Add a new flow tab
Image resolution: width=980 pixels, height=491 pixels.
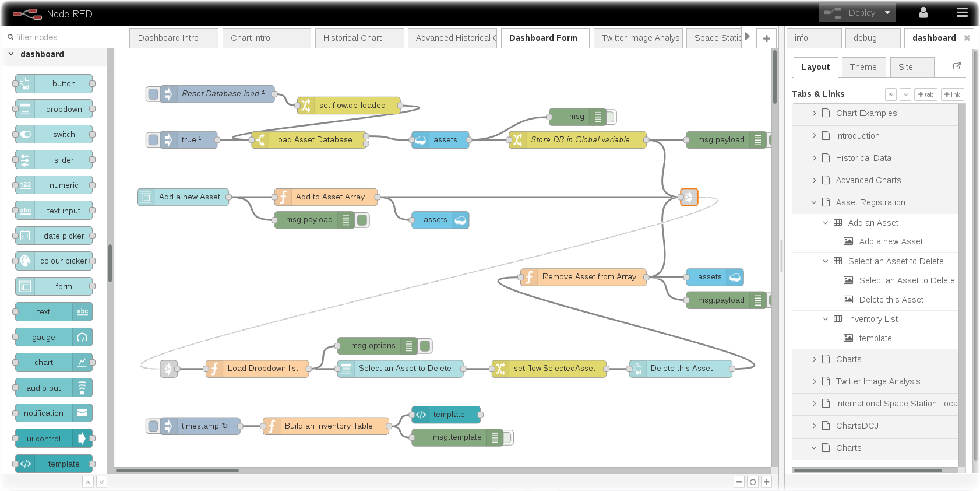click(x=766, y=38)
